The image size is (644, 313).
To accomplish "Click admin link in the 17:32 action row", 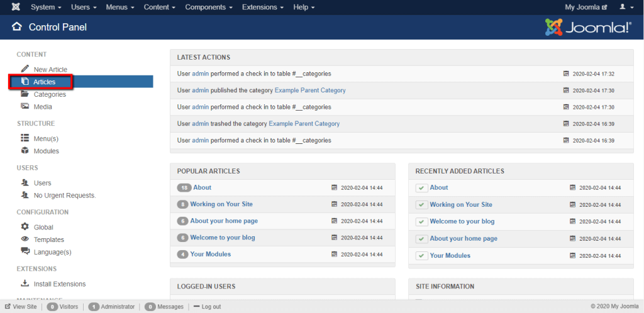I will tap(201, 74).
